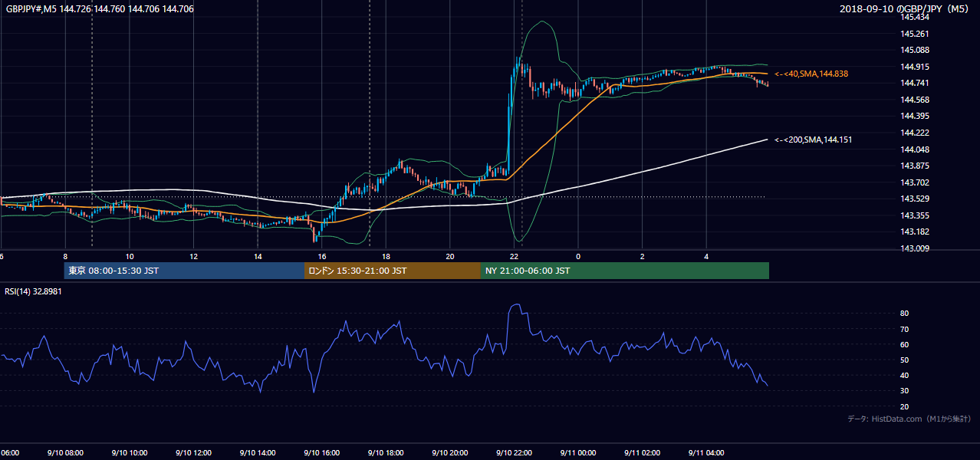Click price axis value 144.915

[x=914, y=67]
